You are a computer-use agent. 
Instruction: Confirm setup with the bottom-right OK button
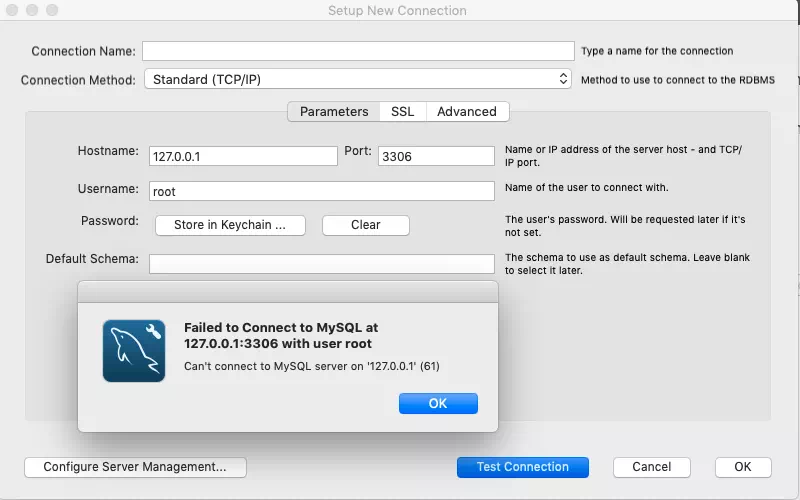click(x=743, y=467)
